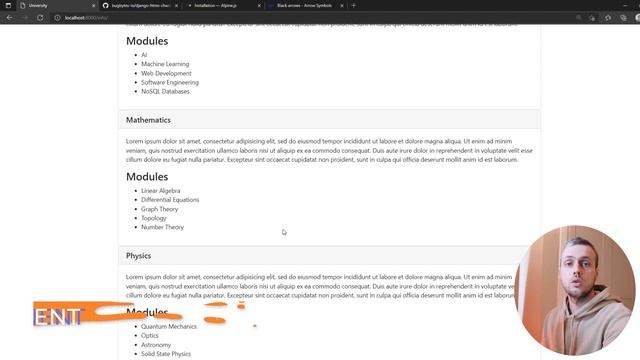The width and height of the screenshot is (640, 360).
Task: Click the Differential Equations list item
Action: [170, 200]
